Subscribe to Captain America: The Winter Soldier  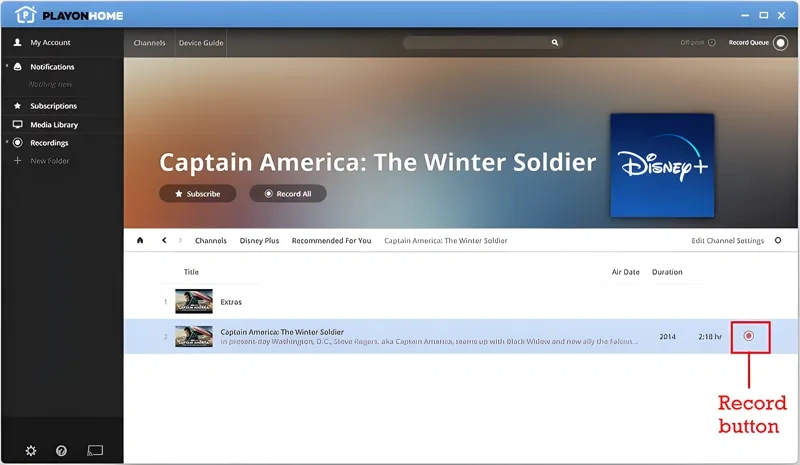(197, 194)
